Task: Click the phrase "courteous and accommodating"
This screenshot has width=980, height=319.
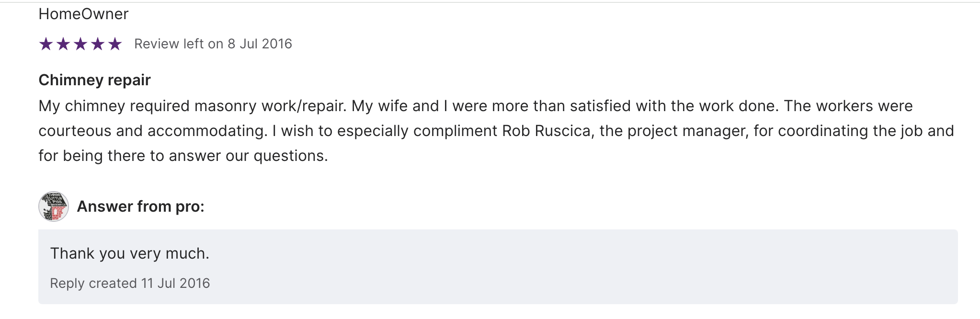Action: pyautogui.click(x=152, y=131)
